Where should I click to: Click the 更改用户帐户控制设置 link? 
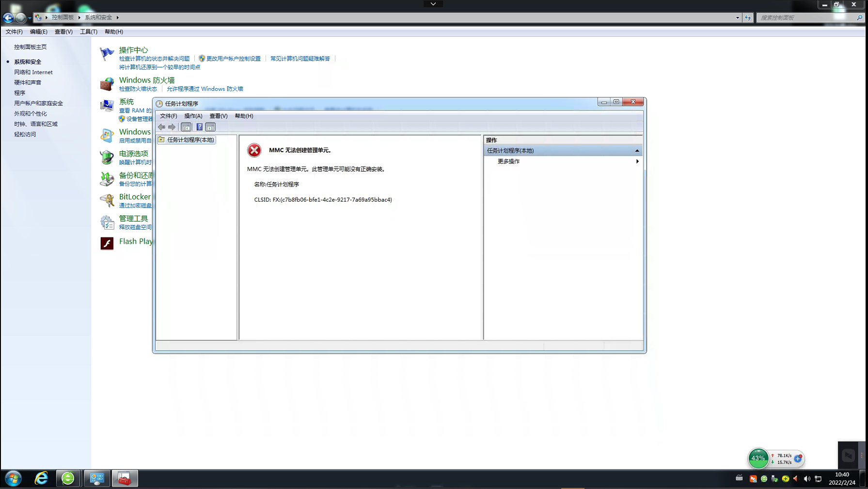coord(233,59)
